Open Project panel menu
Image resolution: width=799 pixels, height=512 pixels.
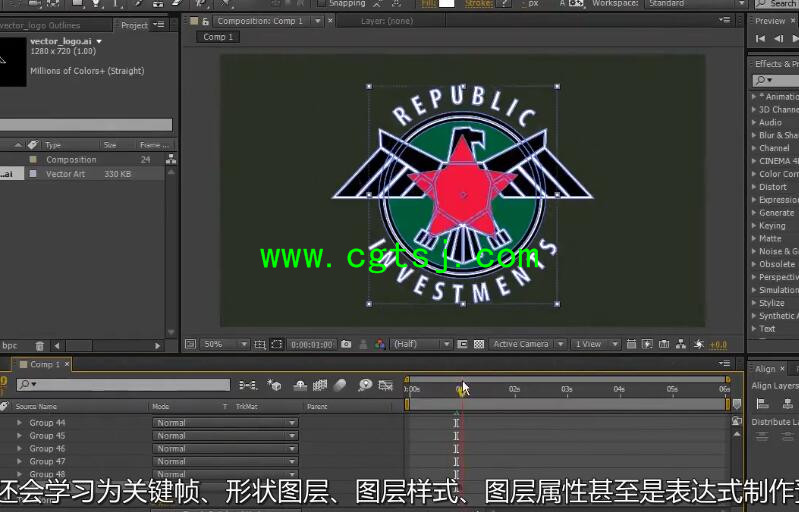[x=158, y=24]
